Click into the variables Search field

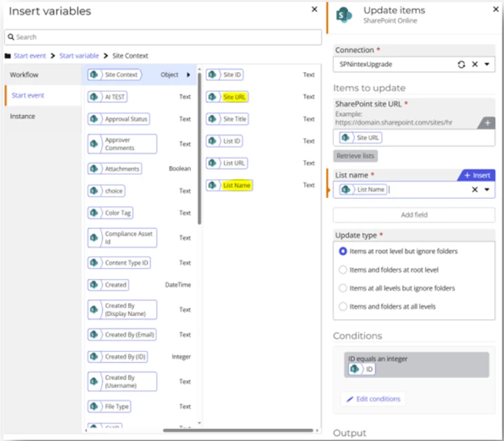163,37
